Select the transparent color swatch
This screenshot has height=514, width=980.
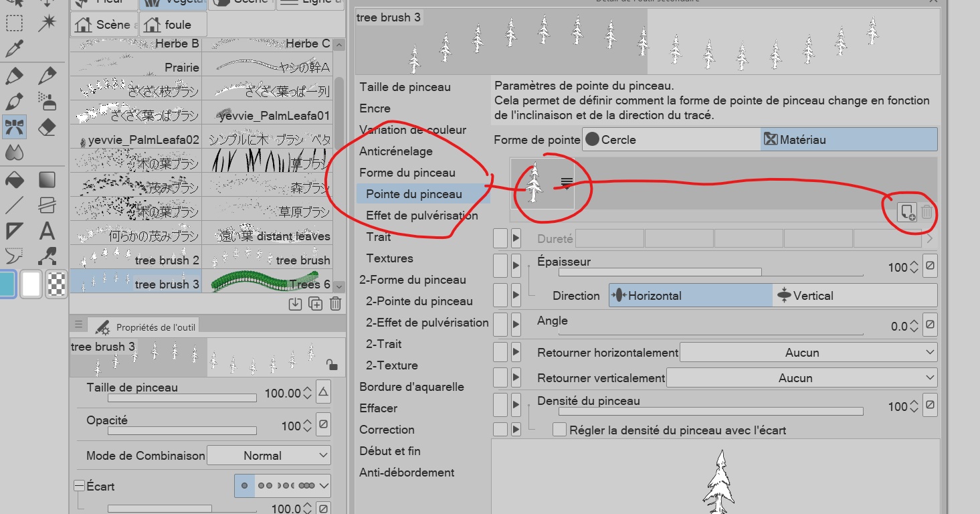[58, 284]
